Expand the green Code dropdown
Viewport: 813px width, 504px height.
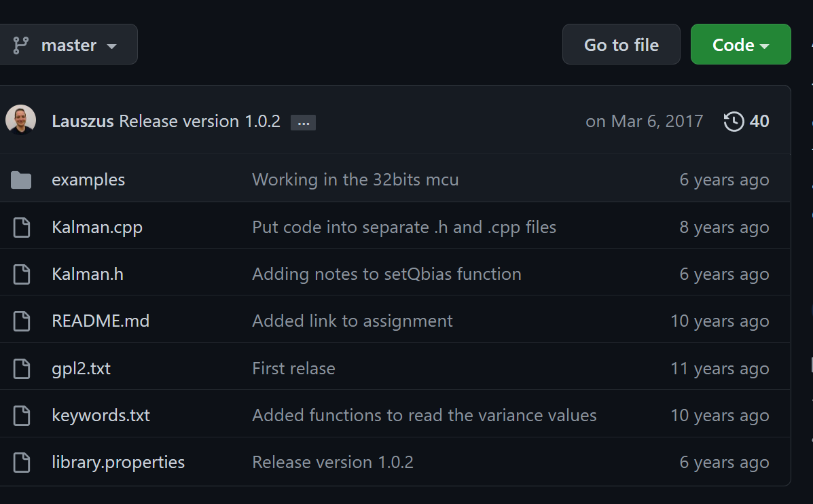click(740, 45)
